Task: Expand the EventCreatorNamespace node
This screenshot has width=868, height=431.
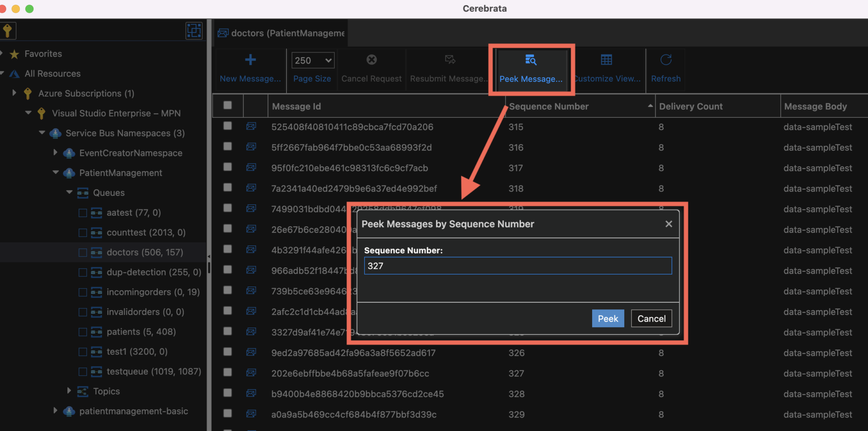Action: 56,153
